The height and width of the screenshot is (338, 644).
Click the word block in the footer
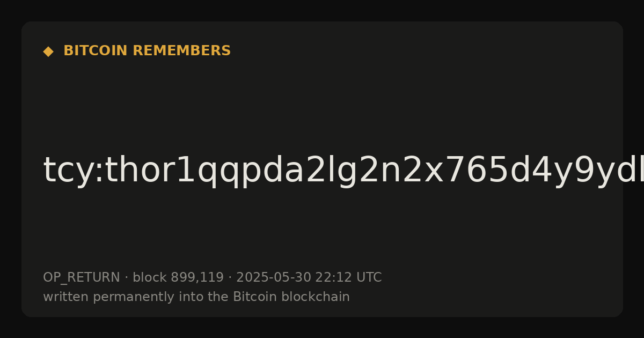pos(150,277)
